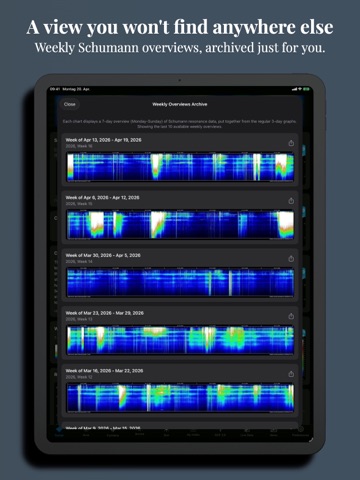Share the Mar 30 – Apr 5 weekly chart

point(291,258)
